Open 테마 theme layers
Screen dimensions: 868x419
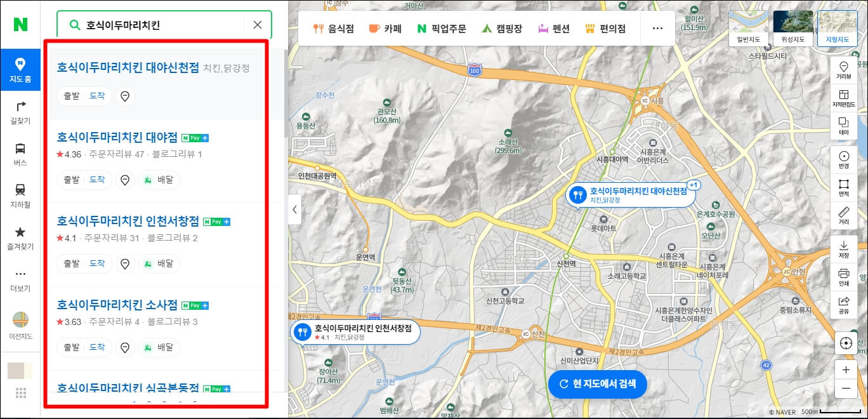(x=843, y=126)
